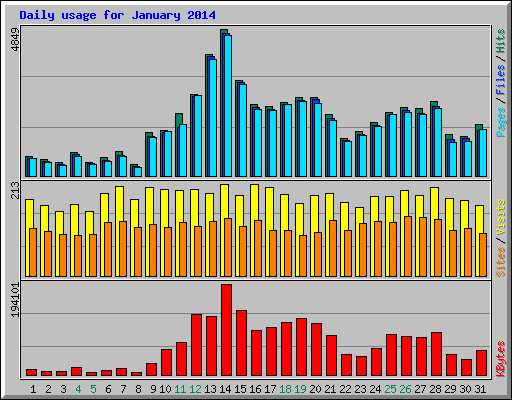Click the red KBytes bar for day 10
This screenshot has width=512, height=400.
167,363
